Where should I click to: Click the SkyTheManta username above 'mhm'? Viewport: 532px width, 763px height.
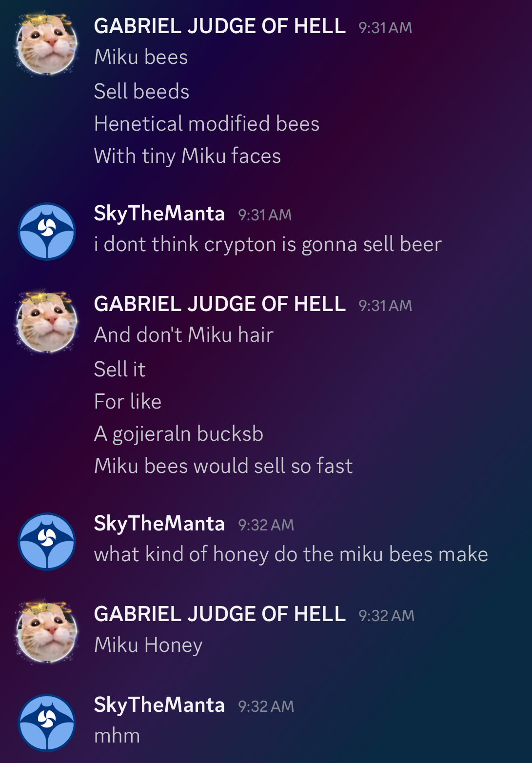point(159,705)
